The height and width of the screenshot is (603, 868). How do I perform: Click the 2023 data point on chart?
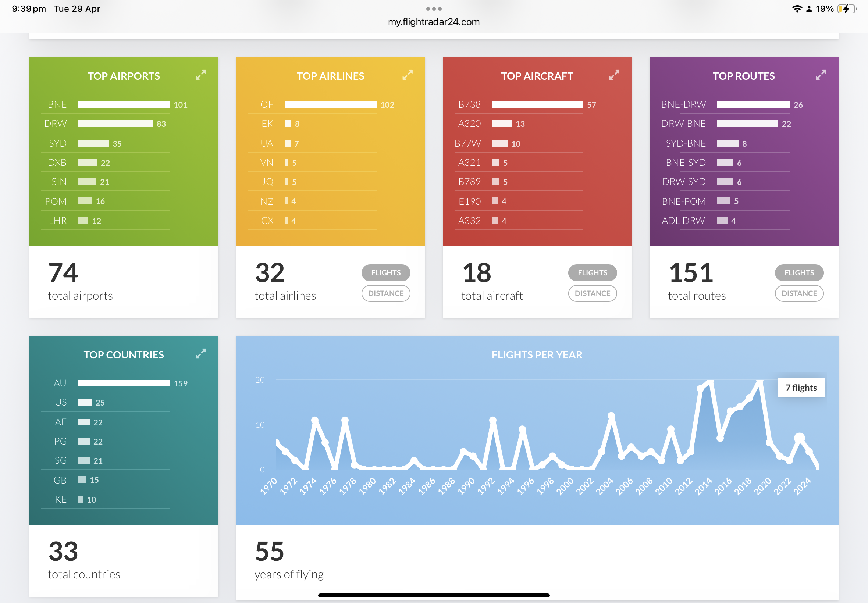(x=799, y=438)
